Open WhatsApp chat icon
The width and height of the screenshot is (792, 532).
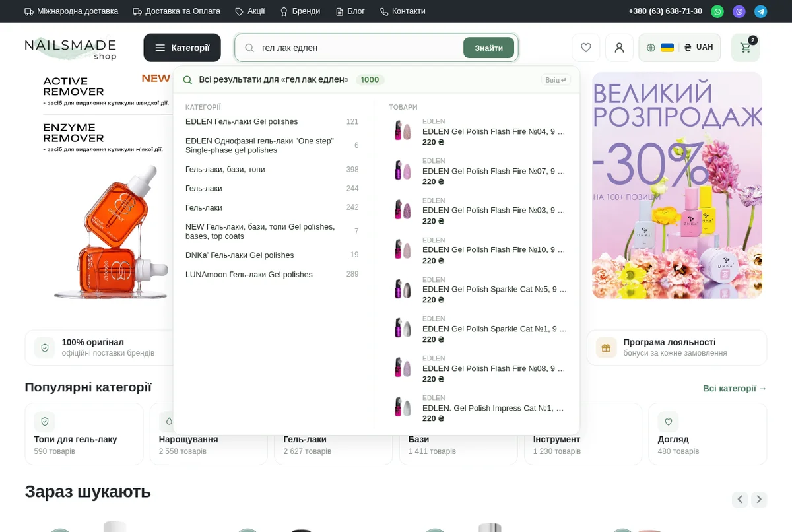717,11
